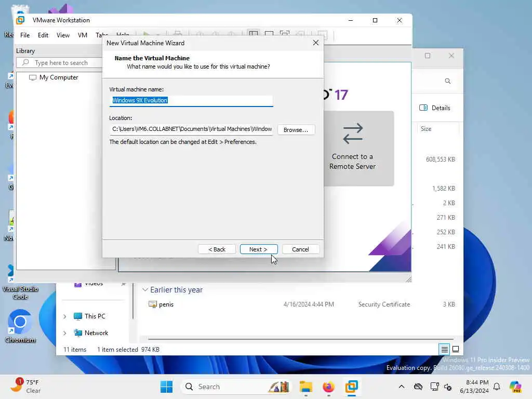Open Firefox from the taskbar
The width and height of the screenshot is (532, 399).
pos(328,387)
